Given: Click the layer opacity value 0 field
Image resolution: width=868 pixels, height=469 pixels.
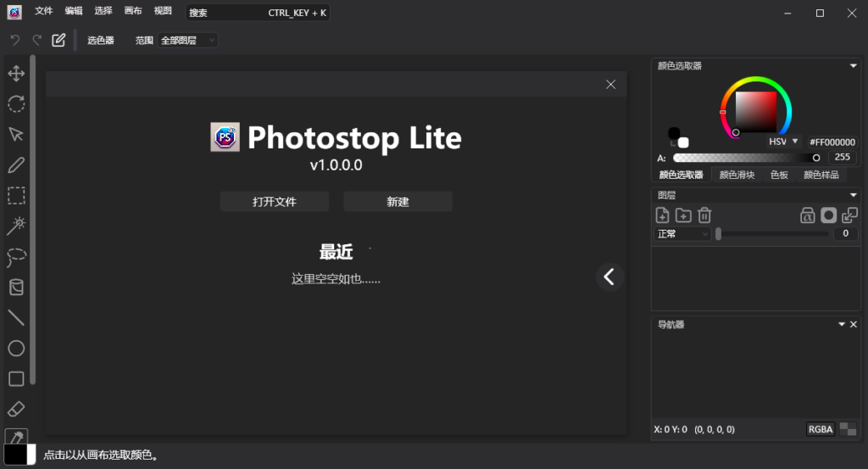Looking at the screenshot, I should coord(845,234).
